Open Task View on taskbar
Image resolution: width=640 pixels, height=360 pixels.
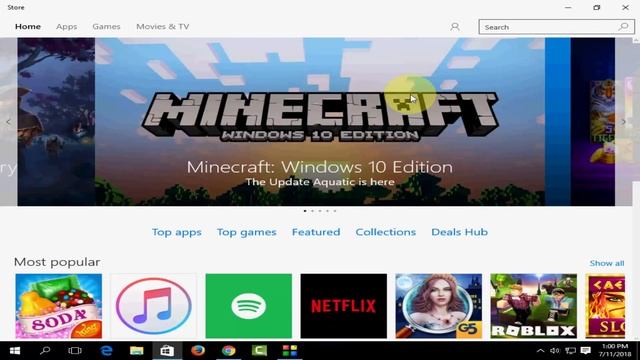[75, 351]
